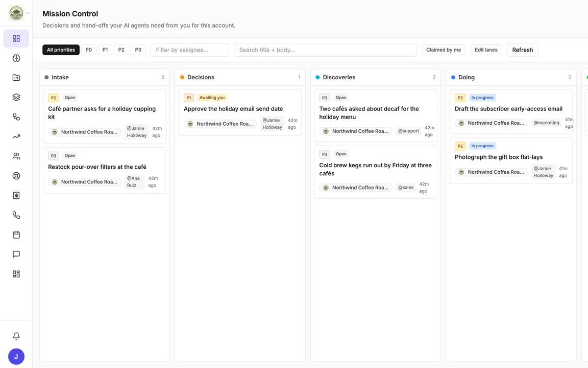
Task: Open card Draft the subscriber early-access email
Action: pos(511,111)
